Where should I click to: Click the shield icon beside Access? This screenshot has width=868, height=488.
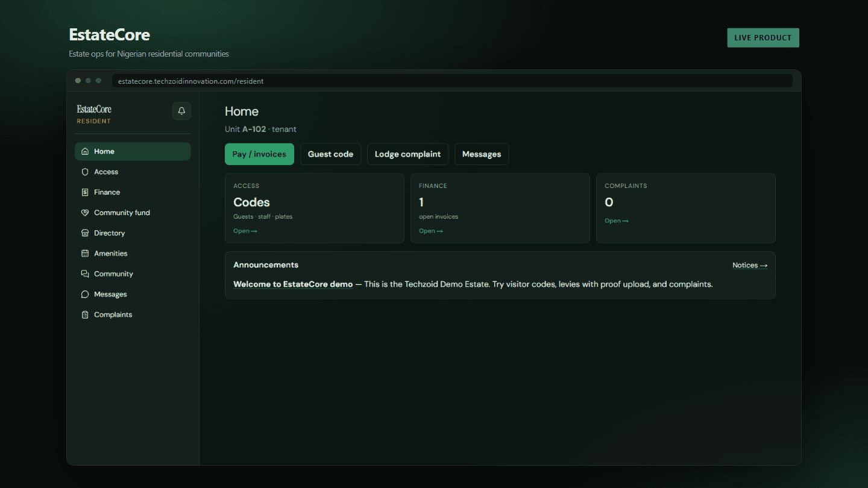(x=85, y=172)
